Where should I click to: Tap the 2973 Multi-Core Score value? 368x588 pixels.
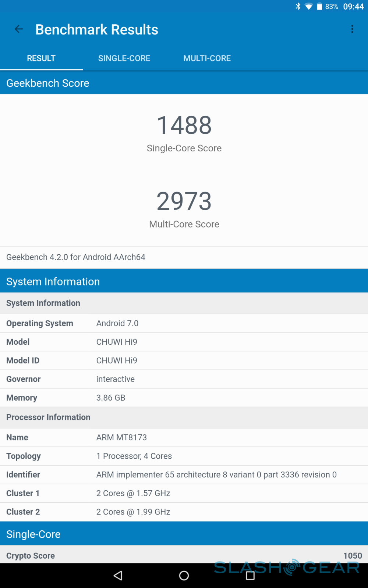pos(184,201)
